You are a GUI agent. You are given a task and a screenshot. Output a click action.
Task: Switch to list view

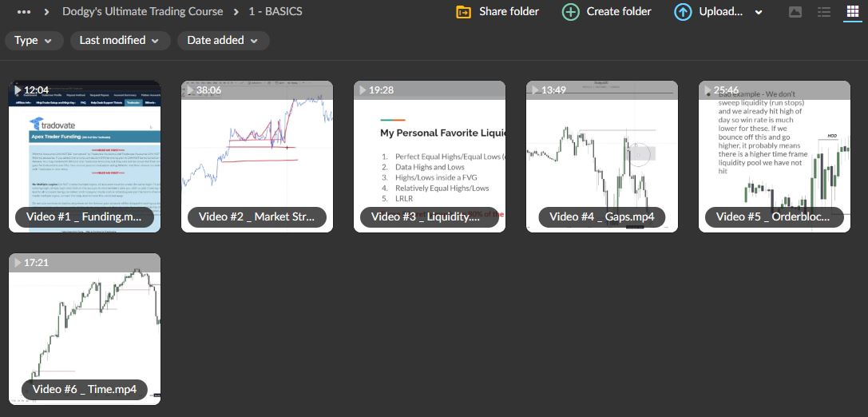[x=824, y=12]
